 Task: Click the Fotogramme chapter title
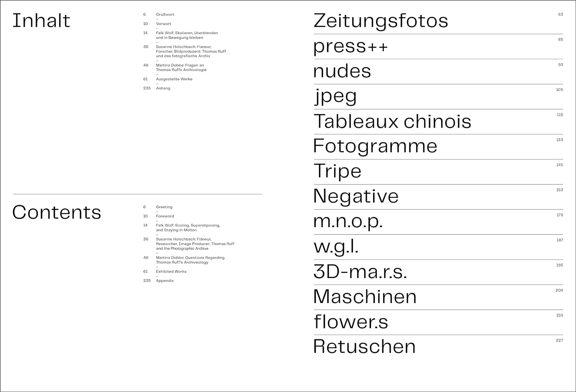375,146
